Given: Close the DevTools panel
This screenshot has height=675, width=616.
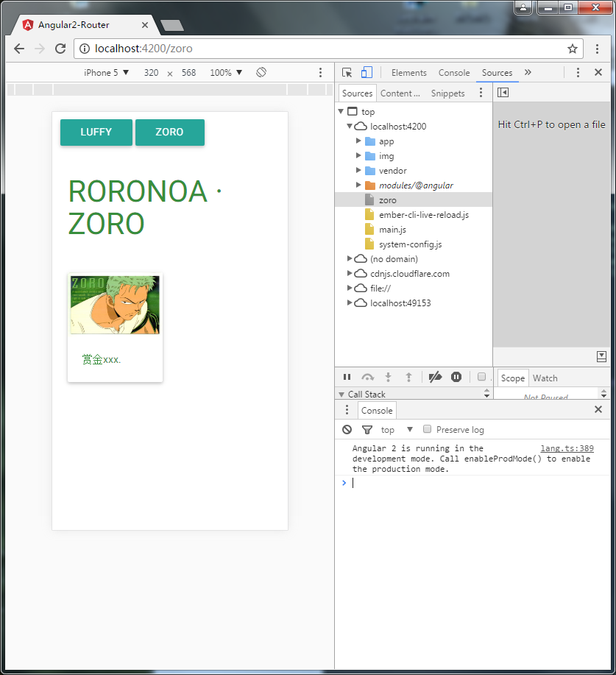Looking at the screenshot, I should (598, 72).
